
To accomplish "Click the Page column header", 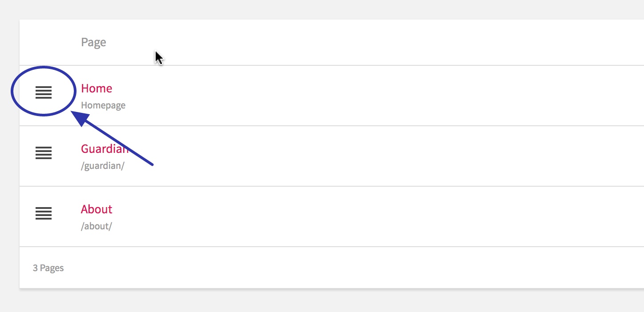I will pyautogui.click(x=93, y=43).
